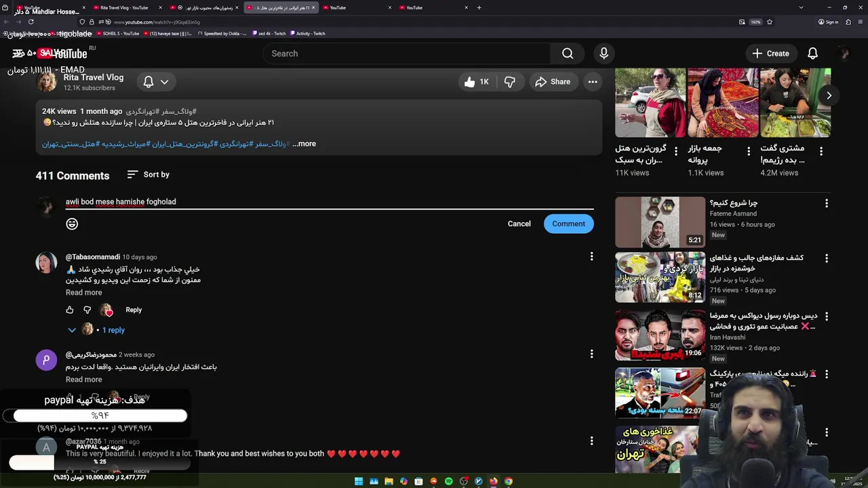Click Create button in YouTube header

[x=771, y=54]
